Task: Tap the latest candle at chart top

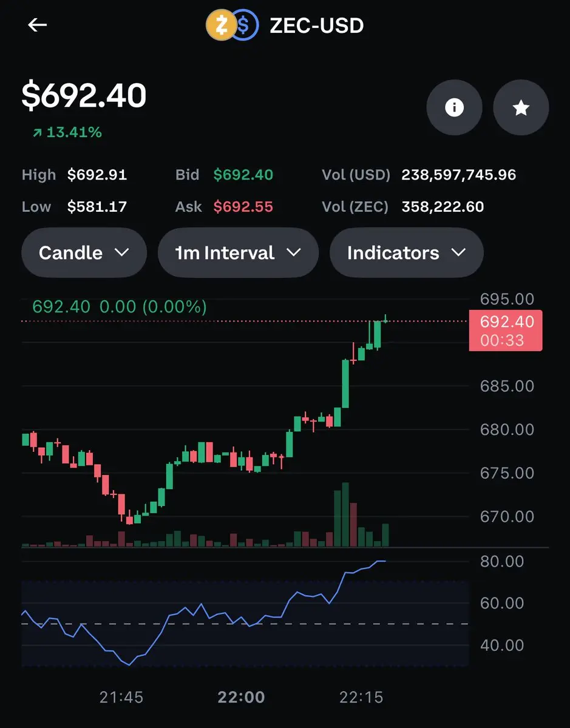Action: click(x=385, y=318)
